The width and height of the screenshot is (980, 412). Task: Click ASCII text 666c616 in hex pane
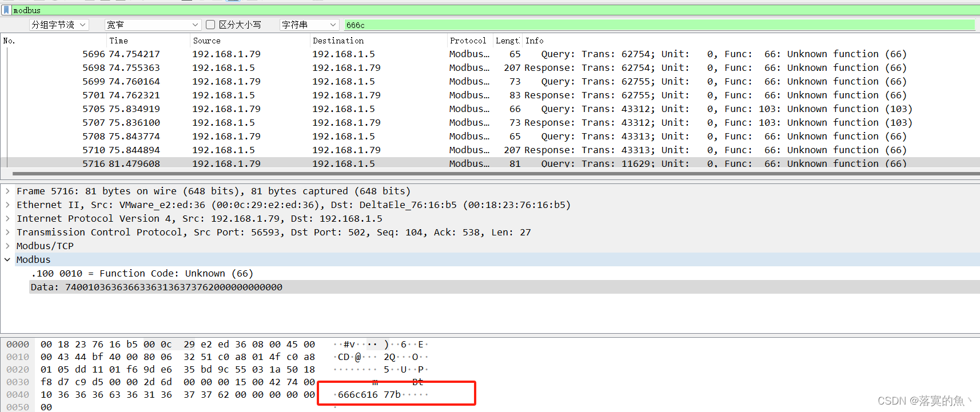pyautogui.click(x=358, y=394)
